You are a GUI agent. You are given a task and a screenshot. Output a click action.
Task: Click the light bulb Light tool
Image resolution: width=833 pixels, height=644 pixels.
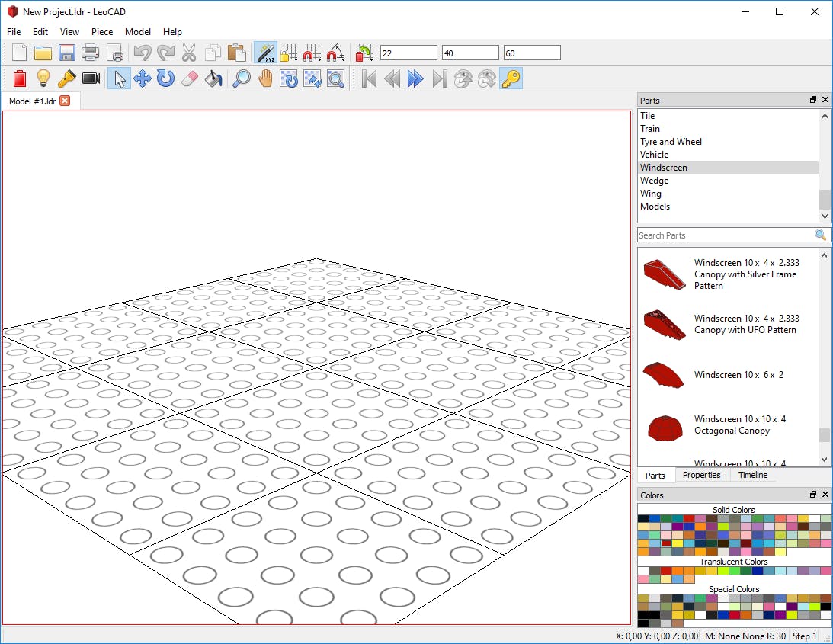click(x=43, y=78)
